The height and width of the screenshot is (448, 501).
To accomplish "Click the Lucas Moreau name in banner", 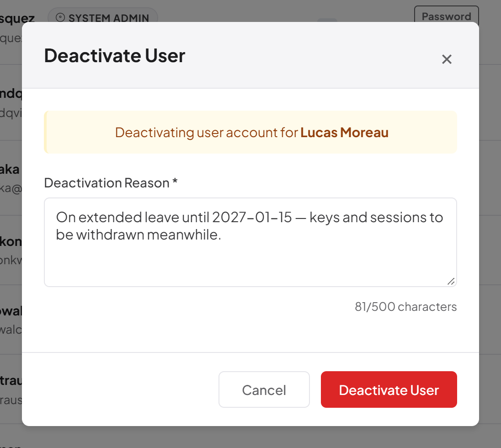I will click(344, 132).
